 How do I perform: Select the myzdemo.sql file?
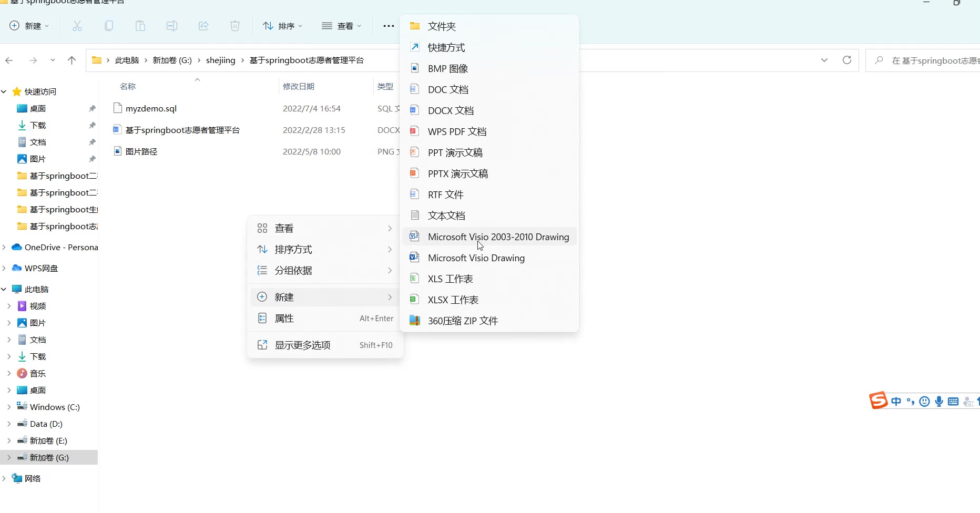click(151, 108)
